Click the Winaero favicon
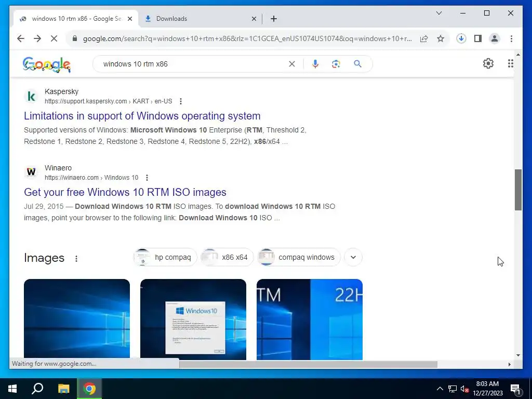Screen dimensions: 532x399 pyautogui.click(x=31, y=172)
